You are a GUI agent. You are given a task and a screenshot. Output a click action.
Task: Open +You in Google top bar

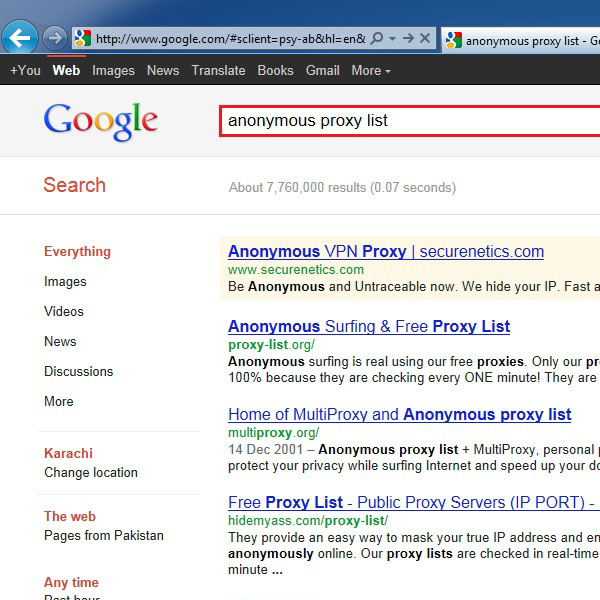pos(25,70)
